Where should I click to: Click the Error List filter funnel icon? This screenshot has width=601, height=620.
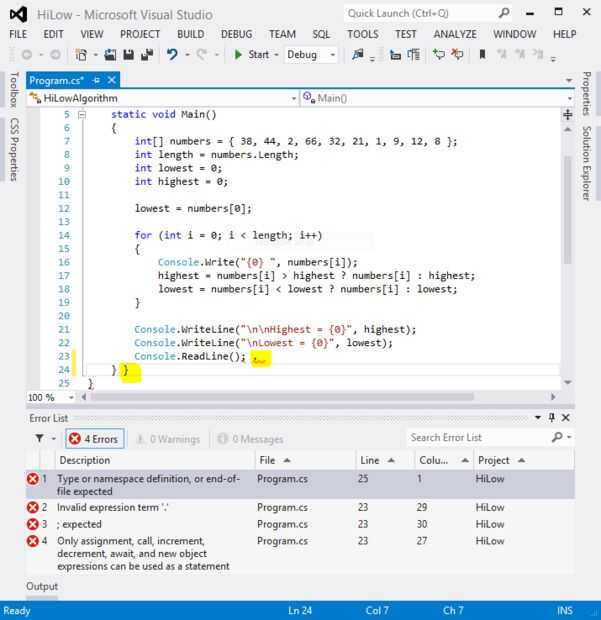point(40,438)
